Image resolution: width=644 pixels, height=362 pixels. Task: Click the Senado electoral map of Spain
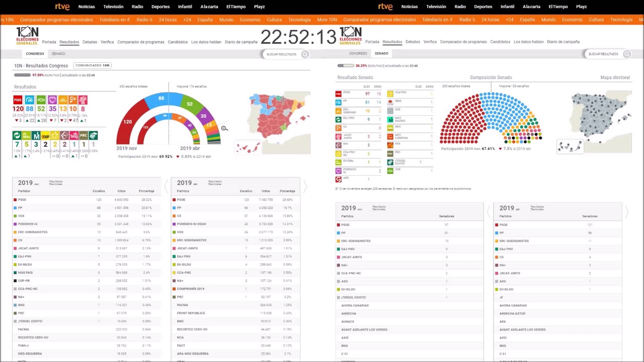[595, 122]
